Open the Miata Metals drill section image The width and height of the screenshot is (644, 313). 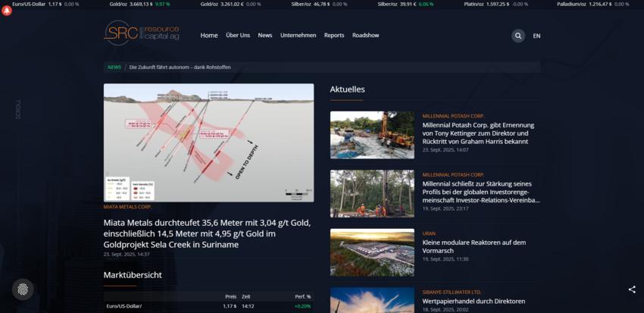[208, 142]
